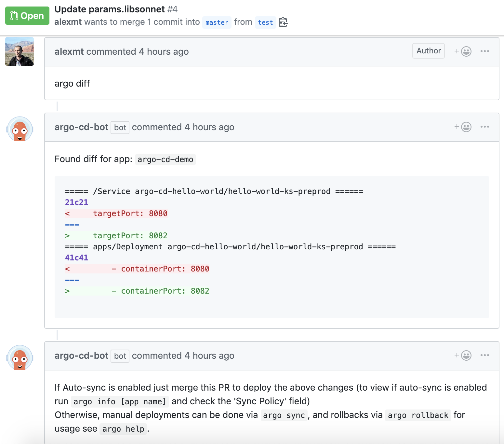The image size is (504, 444).
Task: Click the '41c41' diff hunk marker
Action: [x=77, y=258]
